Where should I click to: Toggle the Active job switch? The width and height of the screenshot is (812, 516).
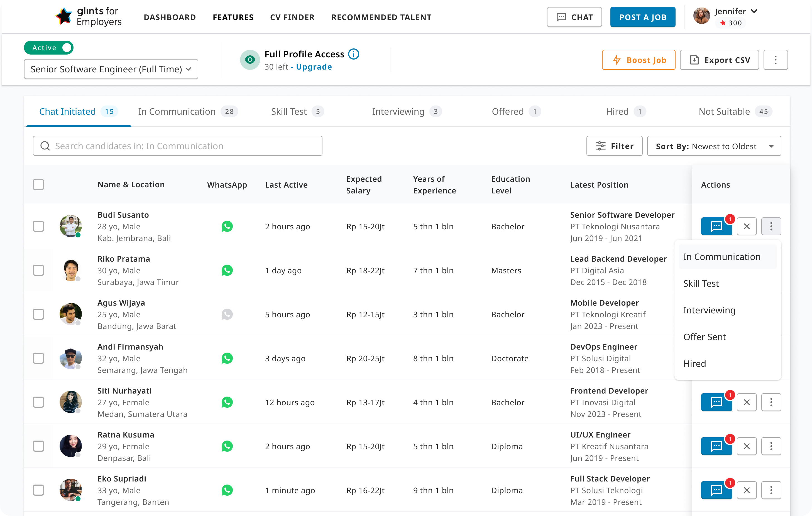tap(48, 48)
